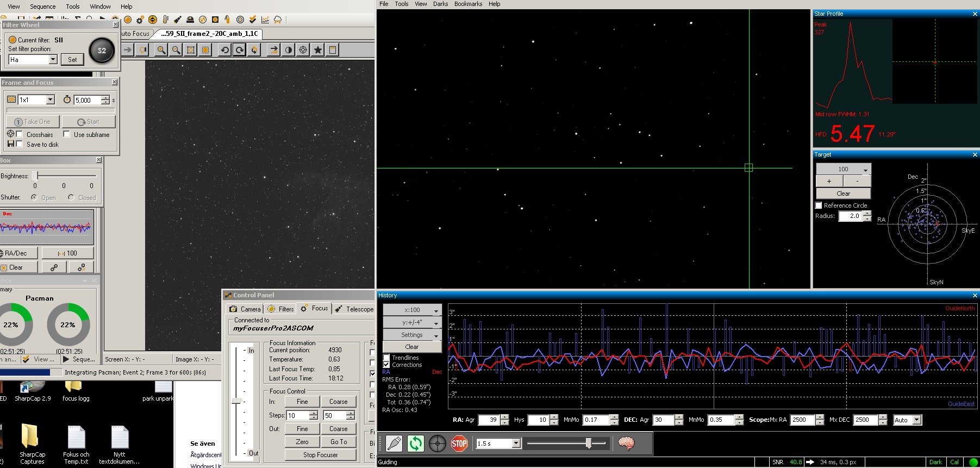
Task: Enable the Reference Circle checkbox
Action: (819, 205)
